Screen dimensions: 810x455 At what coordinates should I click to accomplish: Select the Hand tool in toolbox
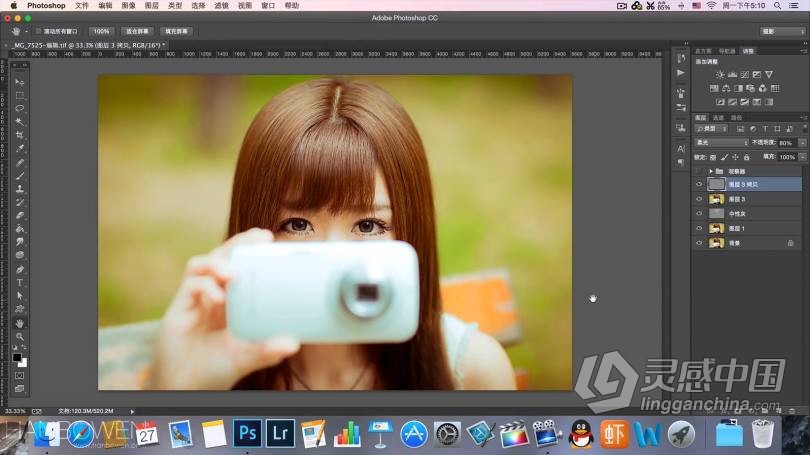click(20, 323)
